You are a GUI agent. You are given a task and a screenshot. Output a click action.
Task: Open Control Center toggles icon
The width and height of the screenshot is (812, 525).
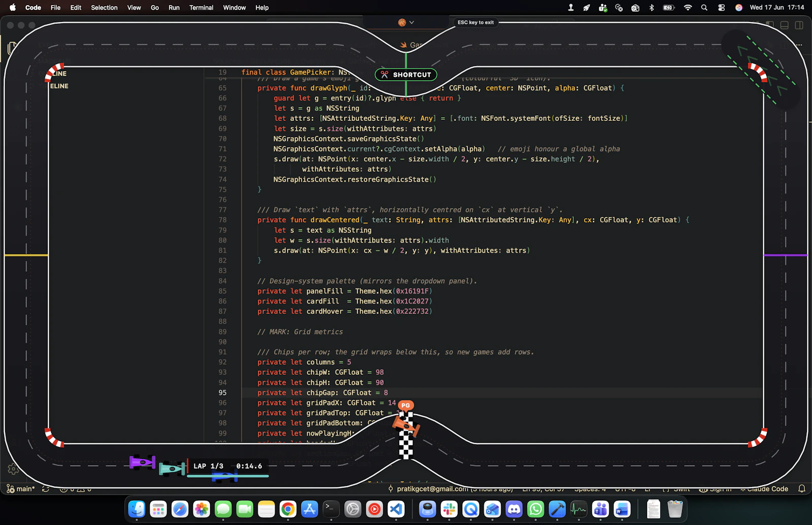tap(721, 8)
